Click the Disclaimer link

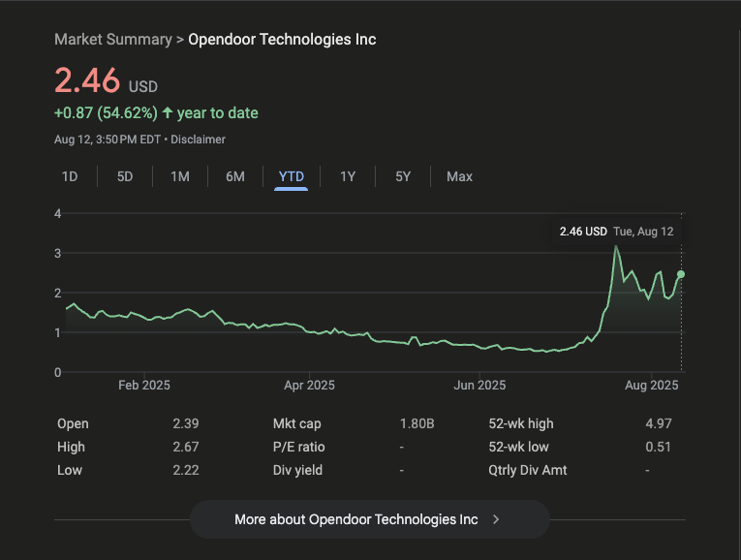198,140
